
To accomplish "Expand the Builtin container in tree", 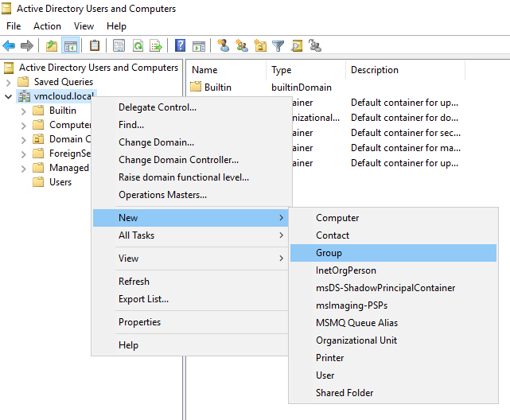I will click(x=23, y=111).
